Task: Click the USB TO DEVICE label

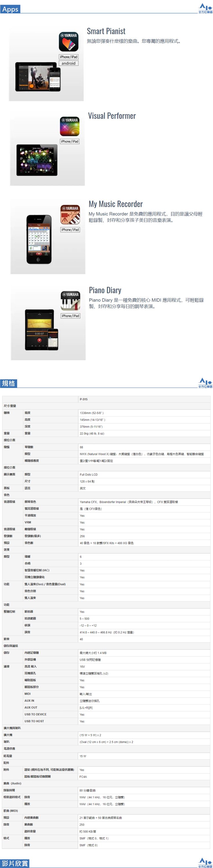Action: tap(35, 715)
